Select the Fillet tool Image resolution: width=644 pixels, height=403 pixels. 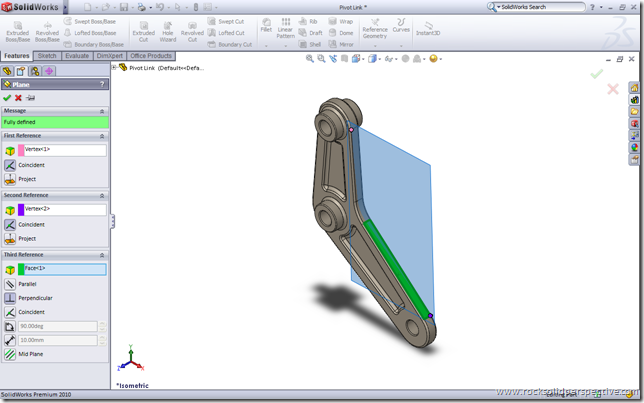[x=266, y=25]
